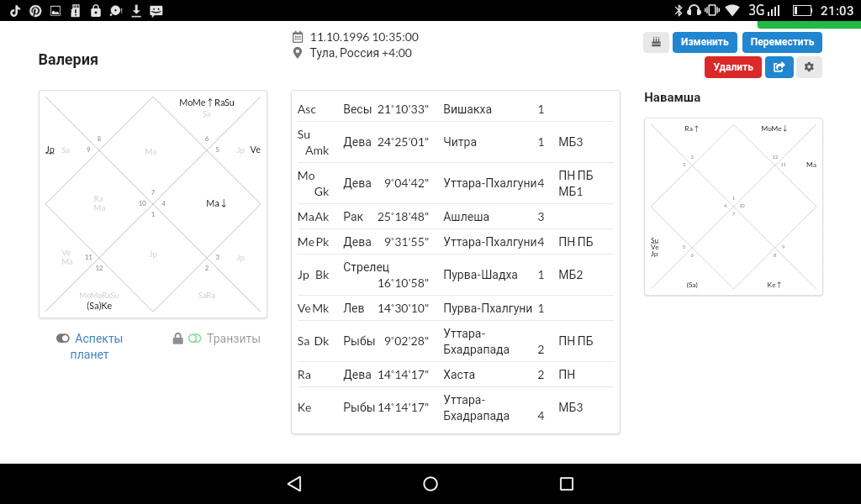Click the Asc row label in the table

point(307,109)
